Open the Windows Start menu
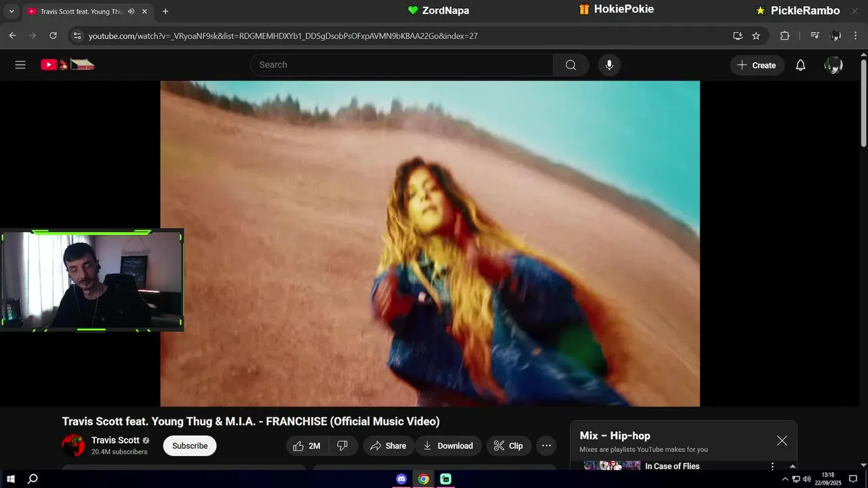Viewport: 868px width, 488px height. 11,479
